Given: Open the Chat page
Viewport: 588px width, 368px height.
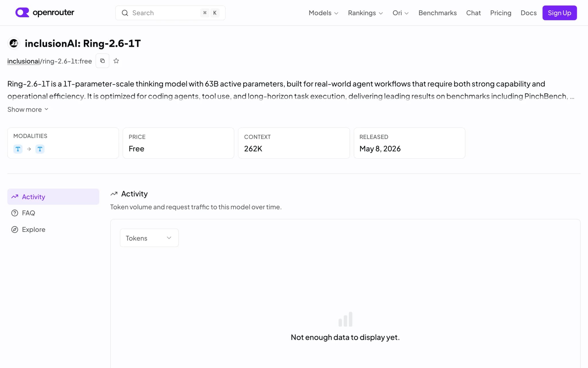Looking at the screenshot, I should tap(473, 13).
